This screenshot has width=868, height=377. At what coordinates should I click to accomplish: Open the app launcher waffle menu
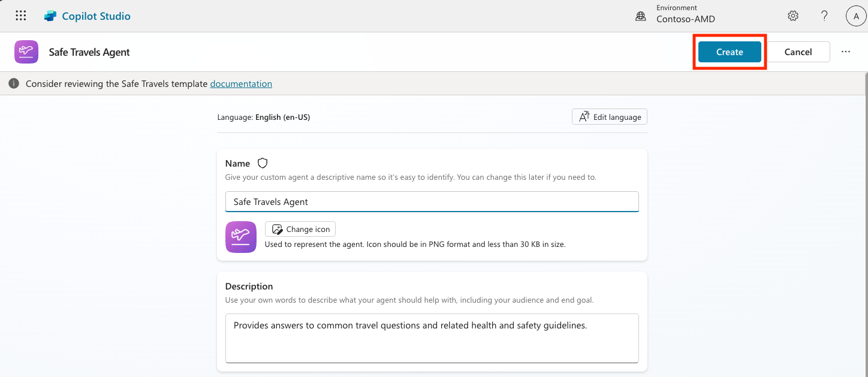pyautogui.click(x=20, y=16)
